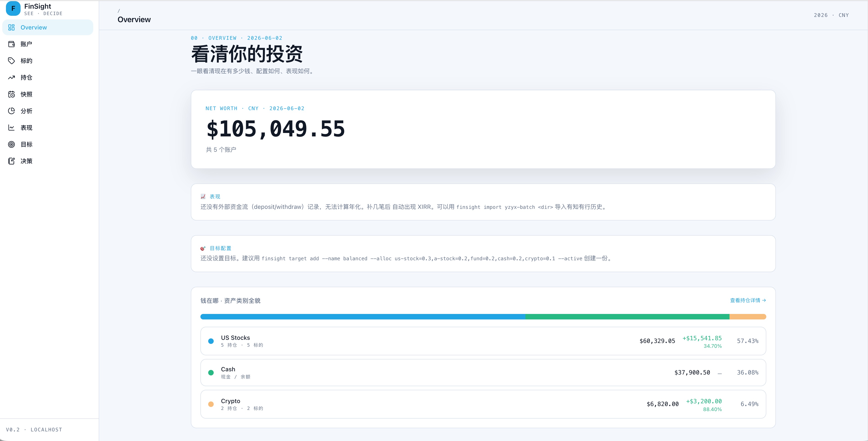
Task: Click the Cash value $37,900.50
Action: click(x=692, y=373)
